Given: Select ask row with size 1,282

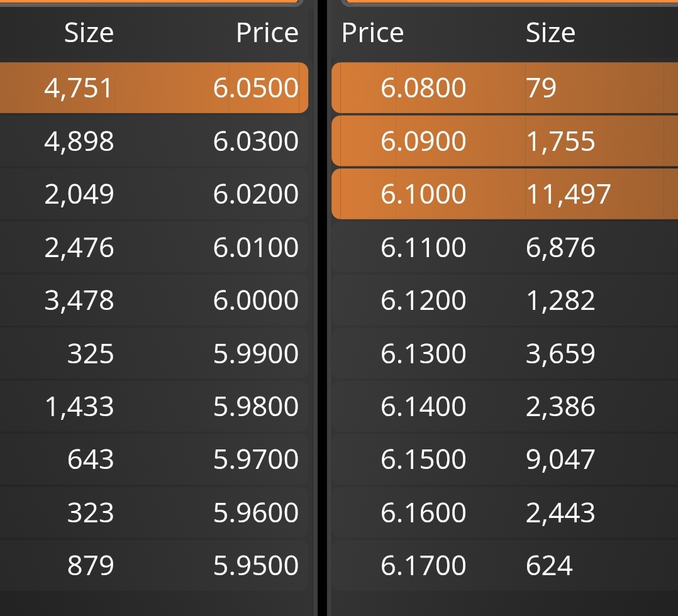Looking at the screenshot, I should click(504, 300).
